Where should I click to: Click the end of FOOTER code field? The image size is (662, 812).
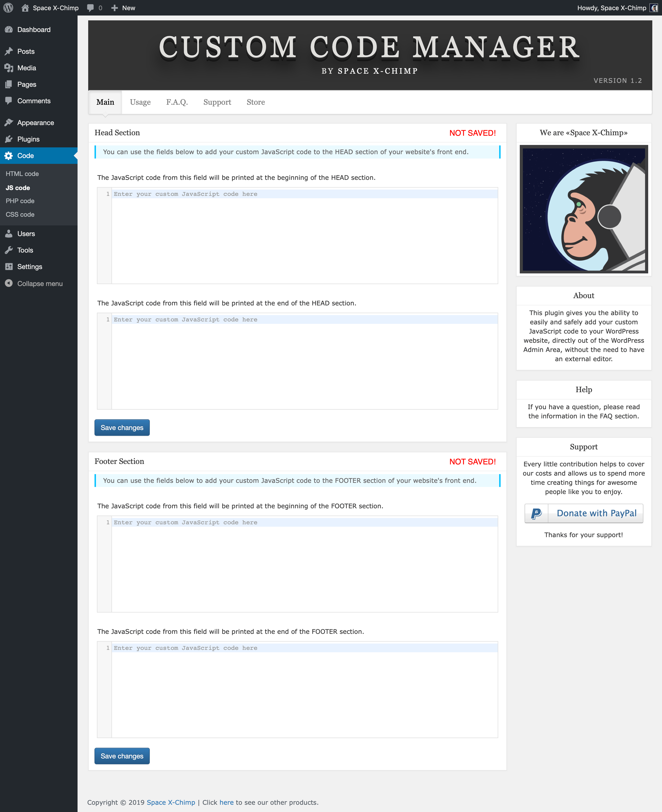[298, 689]
